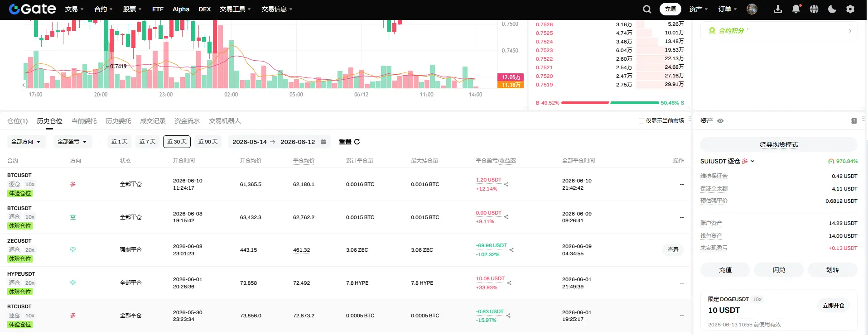Sort by the 平仓盈亏/收益率 column header
This screenshot has height=335, width=868.
pos(496,161)
